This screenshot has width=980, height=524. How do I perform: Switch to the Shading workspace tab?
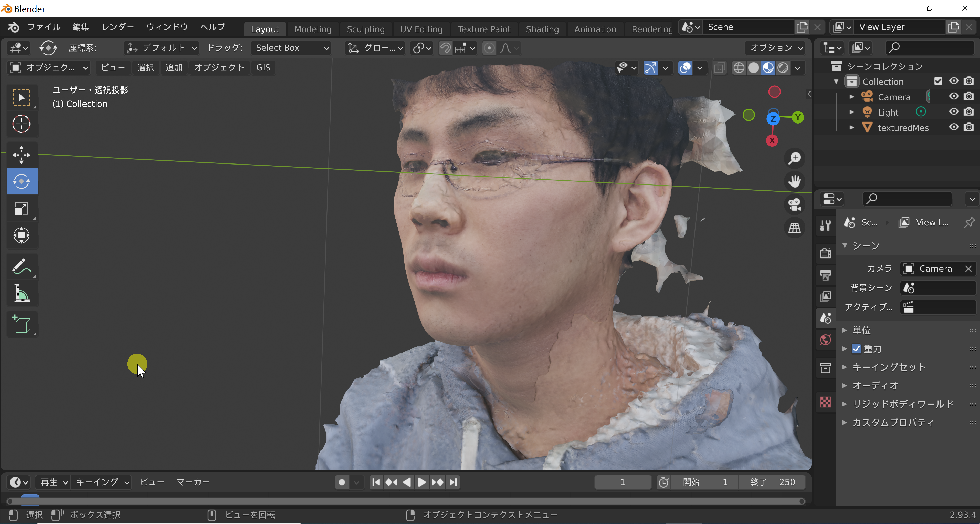pos(542,29)
